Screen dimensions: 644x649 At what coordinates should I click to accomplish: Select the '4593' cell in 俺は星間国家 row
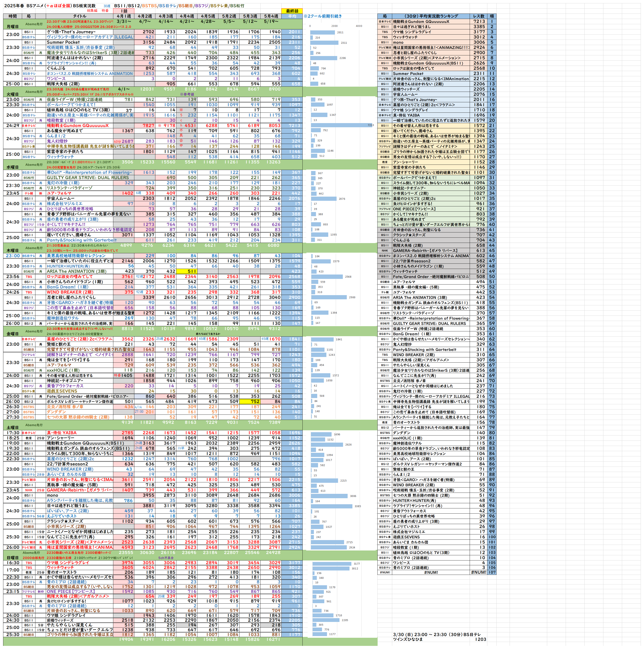124,547
